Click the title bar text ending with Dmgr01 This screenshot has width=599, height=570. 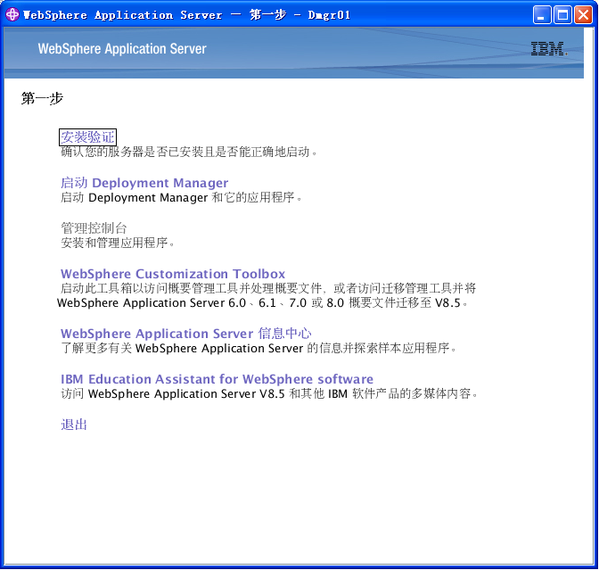(x=186, y=15)
